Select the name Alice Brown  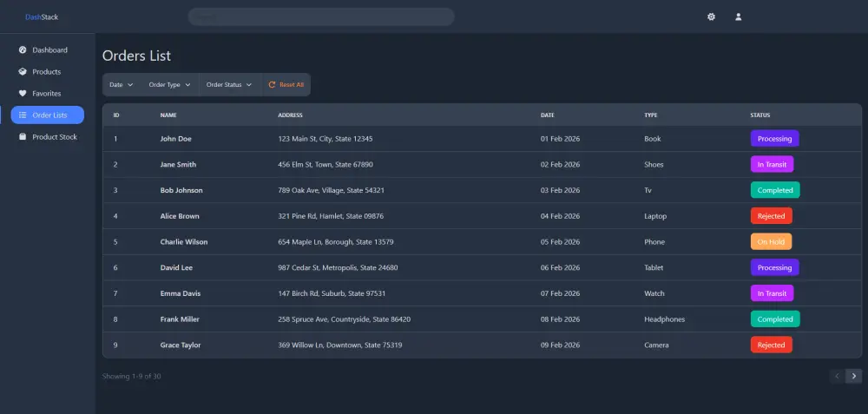click(x=180, y=216)
